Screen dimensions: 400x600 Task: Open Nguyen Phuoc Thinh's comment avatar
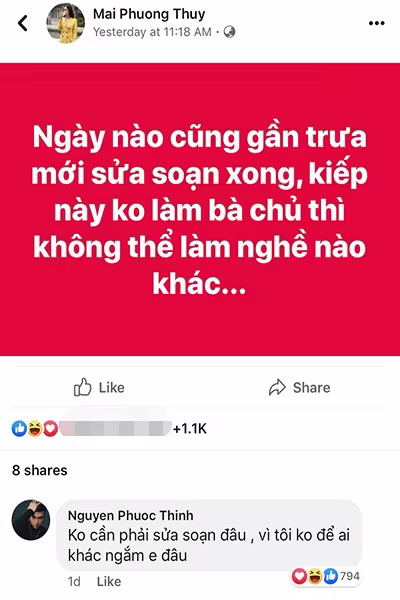pos(31,520)
